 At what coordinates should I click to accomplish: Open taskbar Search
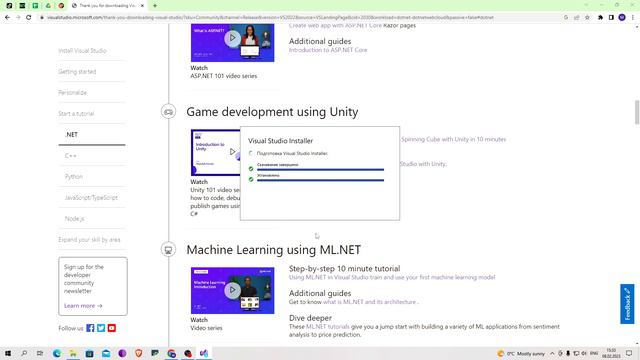pyautogui.click(x=24, y=353)
